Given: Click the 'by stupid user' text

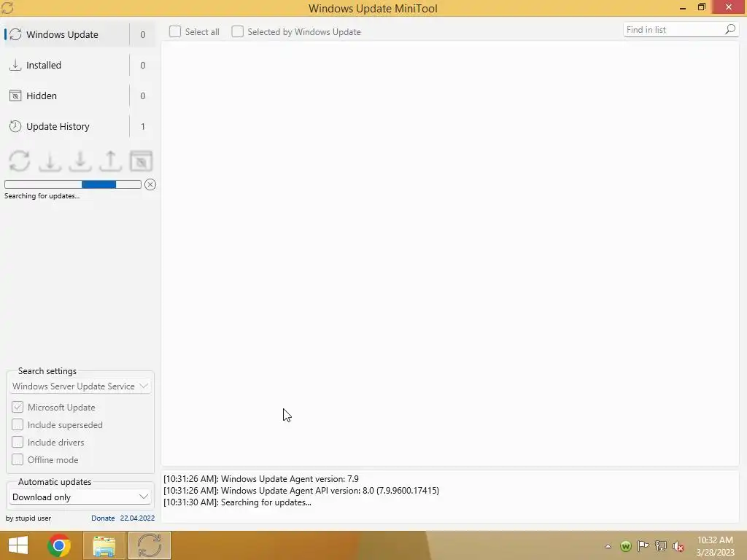Looking at the screenshot, I should [x=28, y=518].
